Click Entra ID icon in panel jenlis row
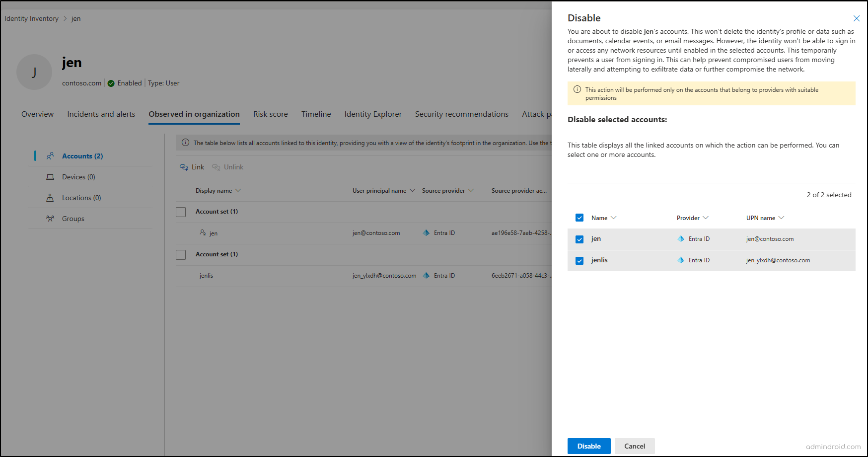Image resolution: width=868 pixels, height=457 pixels. pos(681,260)
